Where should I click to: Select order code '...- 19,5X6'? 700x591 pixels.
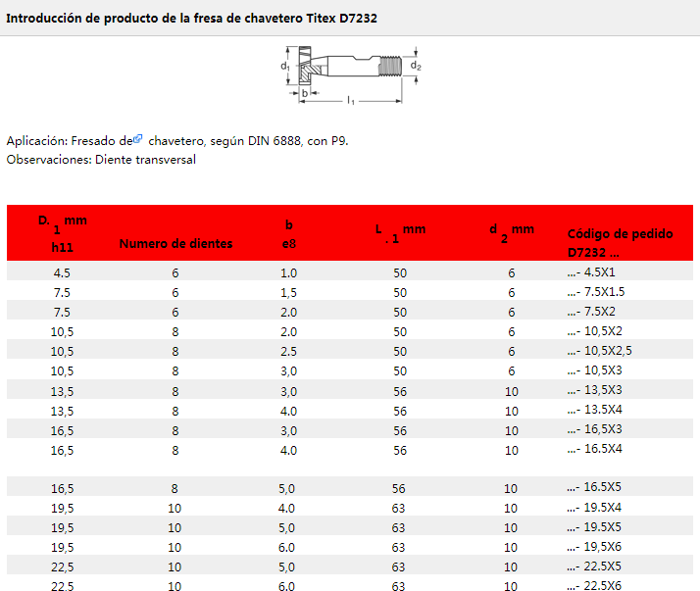(x=594, y=547)
